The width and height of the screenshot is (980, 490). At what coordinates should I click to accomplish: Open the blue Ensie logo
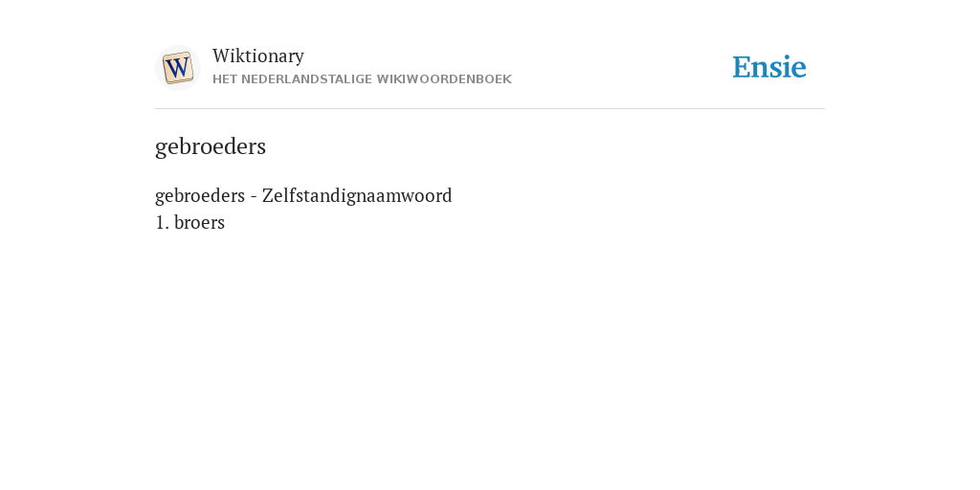coord(769,68)
